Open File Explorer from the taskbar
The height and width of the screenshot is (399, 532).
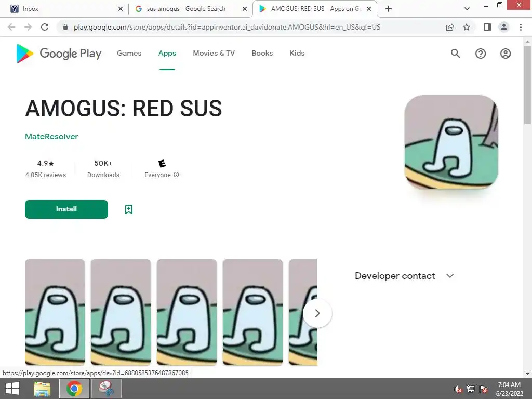coord(42,389)
